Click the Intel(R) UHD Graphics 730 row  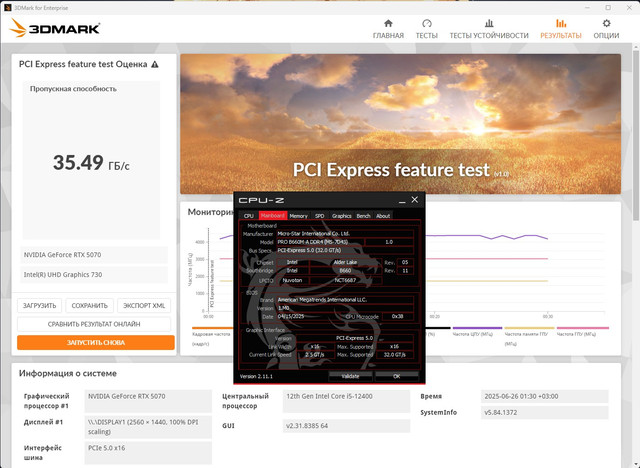click(94, 275)
